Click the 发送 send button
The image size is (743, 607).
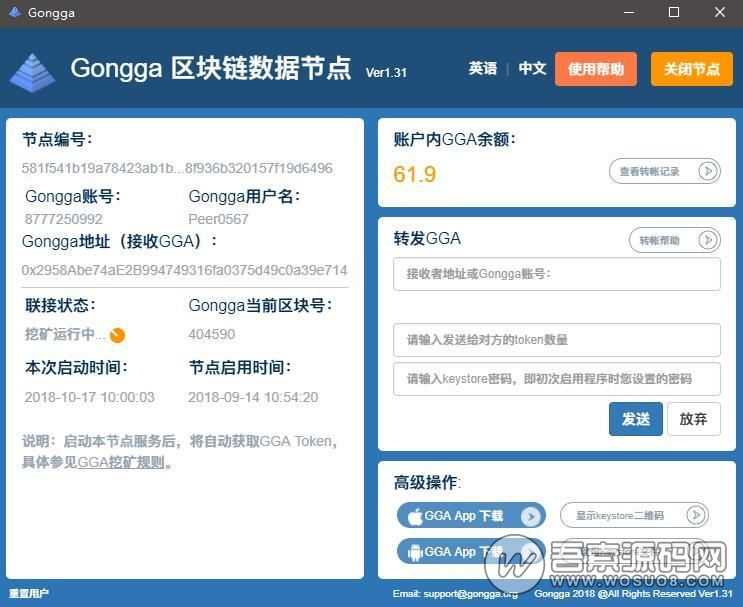[635, 419]
